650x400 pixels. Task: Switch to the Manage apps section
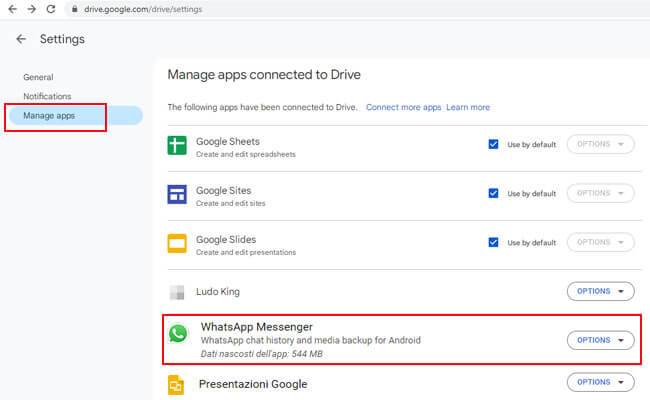coord(76,116)
